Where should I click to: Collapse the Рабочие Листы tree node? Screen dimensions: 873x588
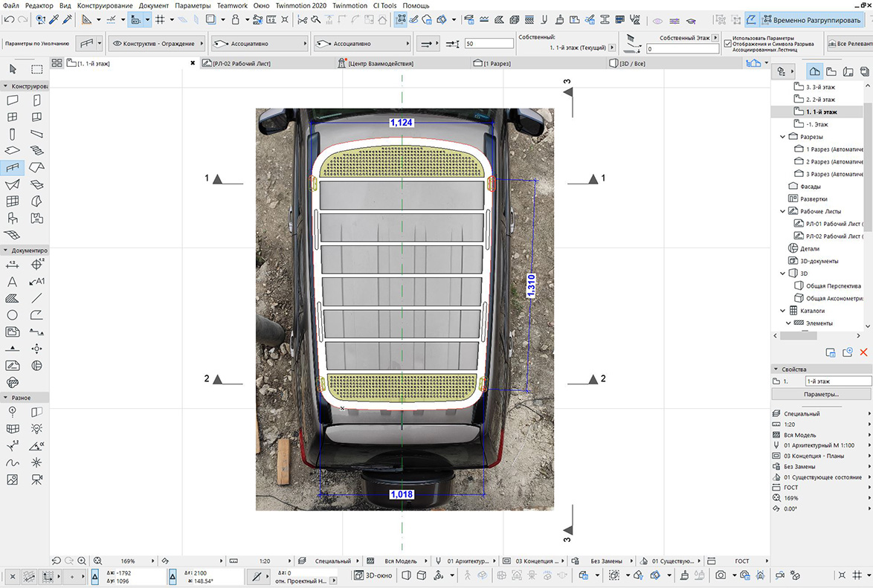coord(783,212)
